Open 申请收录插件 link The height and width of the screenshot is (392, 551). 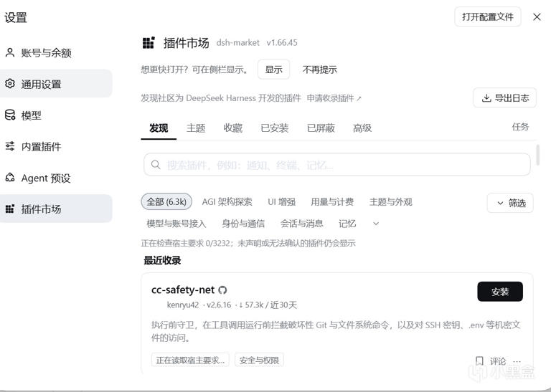point(334,98)
